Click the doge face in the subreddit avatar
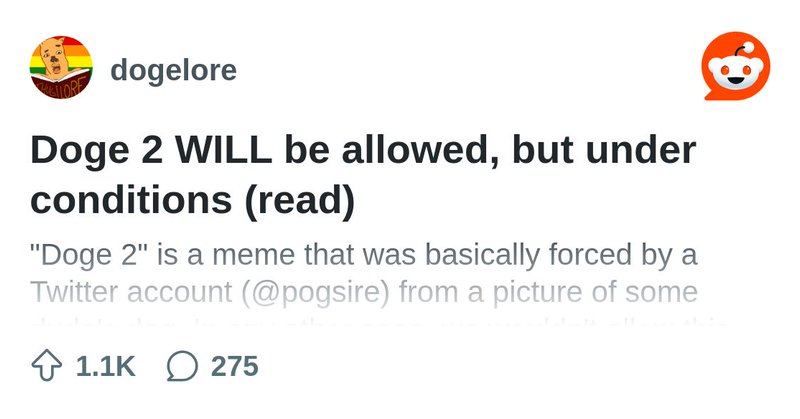800x419 pixels. 56,59
